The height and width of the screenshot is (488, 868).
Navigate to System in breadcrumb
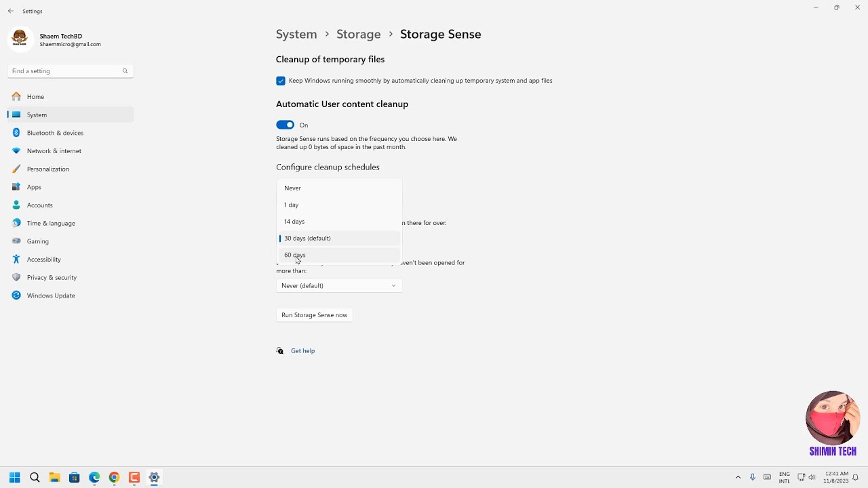click(x=296, y=34)
